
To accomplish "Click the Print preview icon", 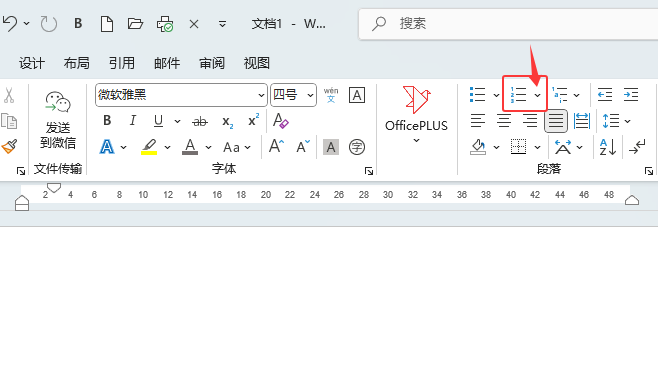I will 164,24.
